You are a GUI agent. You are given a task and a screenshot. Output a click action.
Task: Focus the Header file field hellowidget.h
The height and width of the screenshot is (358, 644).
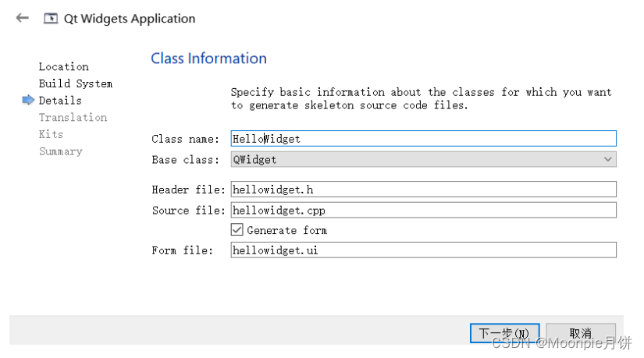[x=423, y=190]
